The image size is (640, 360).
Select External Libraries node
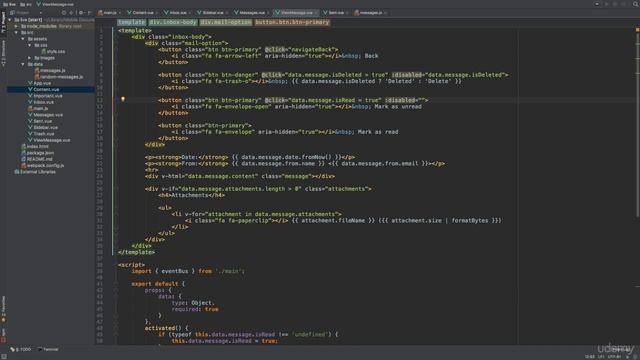(x=35, y=172)
